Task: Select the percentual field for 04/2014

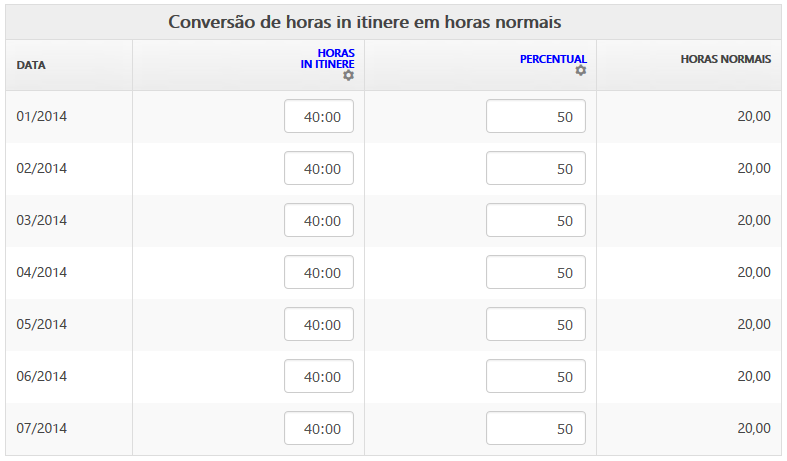Action: click(x=536, y=272)
